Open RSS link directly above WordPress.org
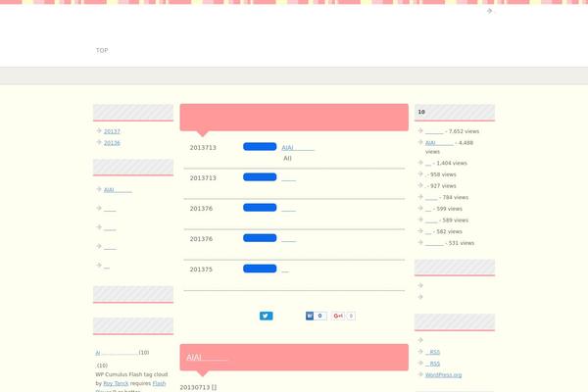 pos(433,364)
